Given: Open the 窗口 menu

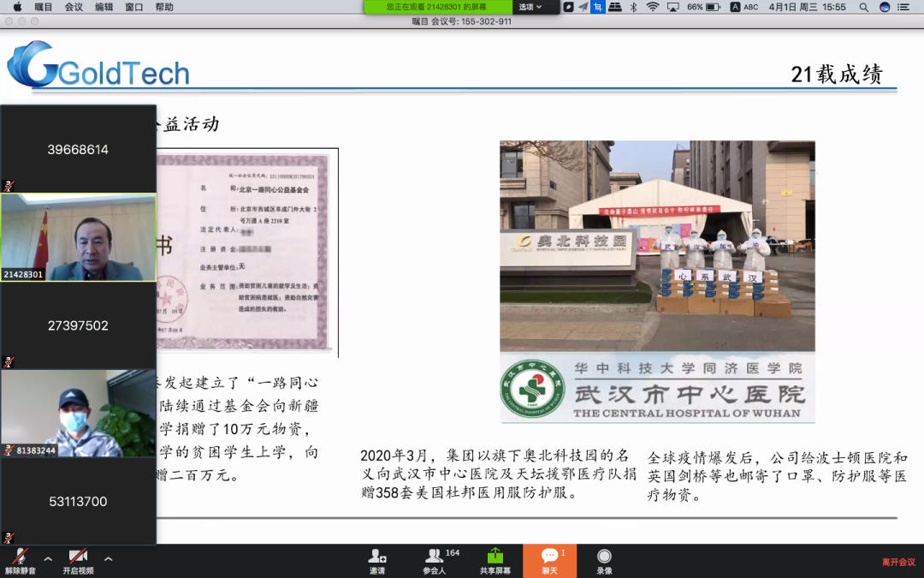Looking at the screenshot, I should tap(133, 7).
